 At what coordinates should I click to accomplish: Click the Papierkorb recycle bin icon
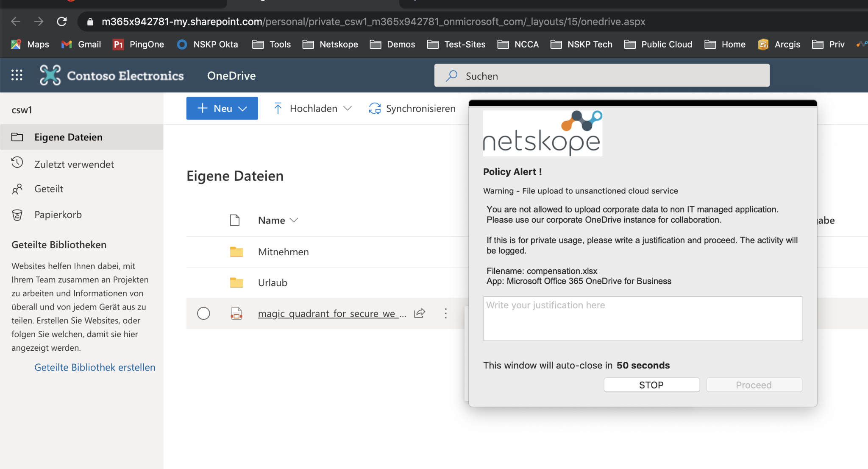pyautogui.click(x=17, y=215)
